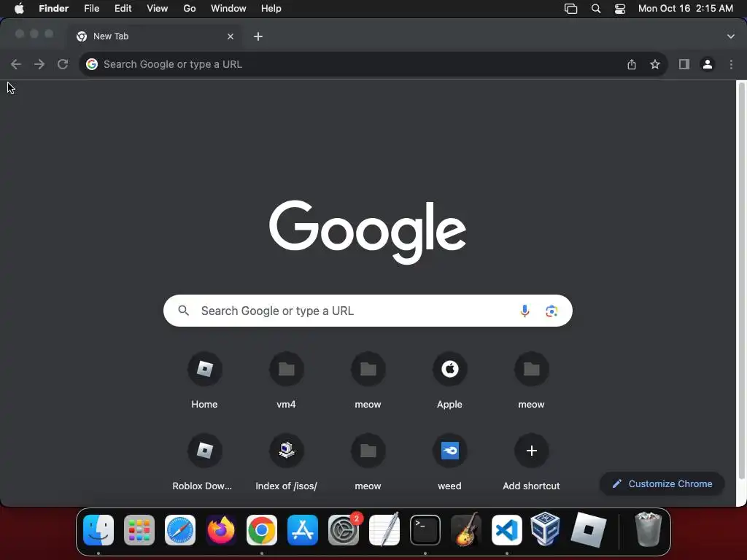
Task: Open a new tab with plus
Action: (258, 36)
